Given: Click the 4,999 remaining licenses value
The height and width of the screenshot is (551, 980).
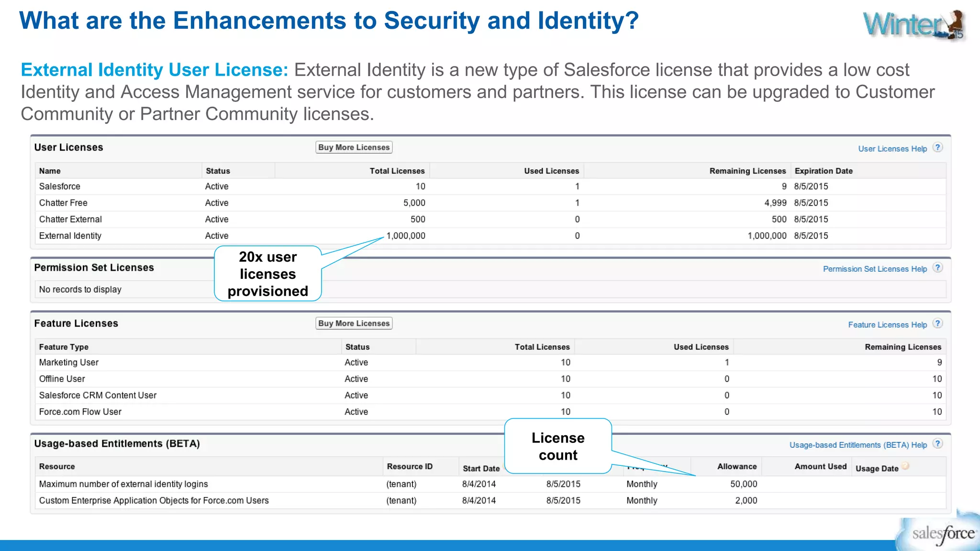Looking at the screenshot, I should point(775,203).
